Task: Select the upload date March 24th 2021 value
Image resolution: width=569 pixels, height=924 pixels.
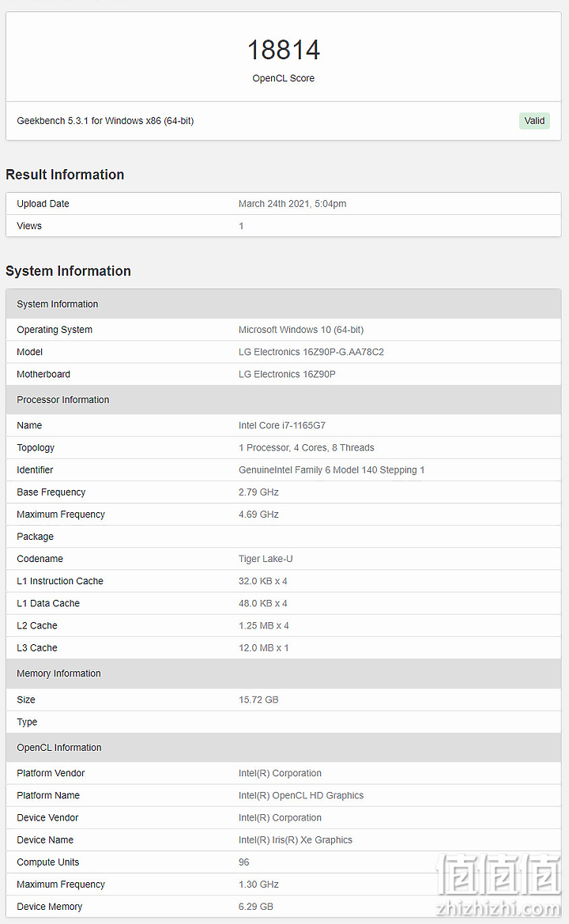Action: pyautogui.click(x=292, y=204)
